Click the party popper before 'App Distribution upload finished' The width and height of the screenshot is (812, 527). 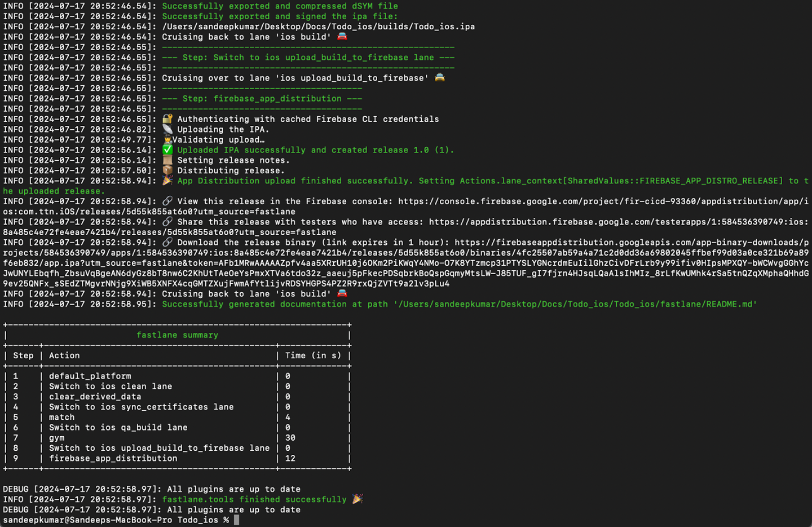pos(167,181)
